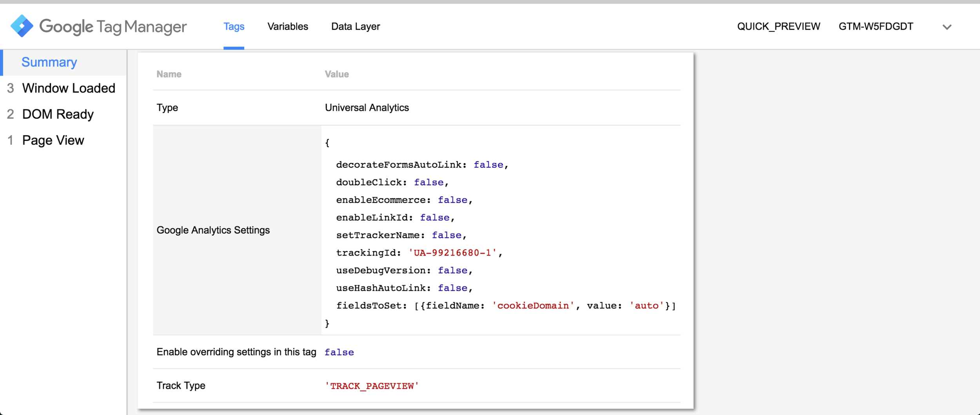This screenshot has height=415, width=980.
Task: Click the false value for overriding settings
Action: point(339,352)
